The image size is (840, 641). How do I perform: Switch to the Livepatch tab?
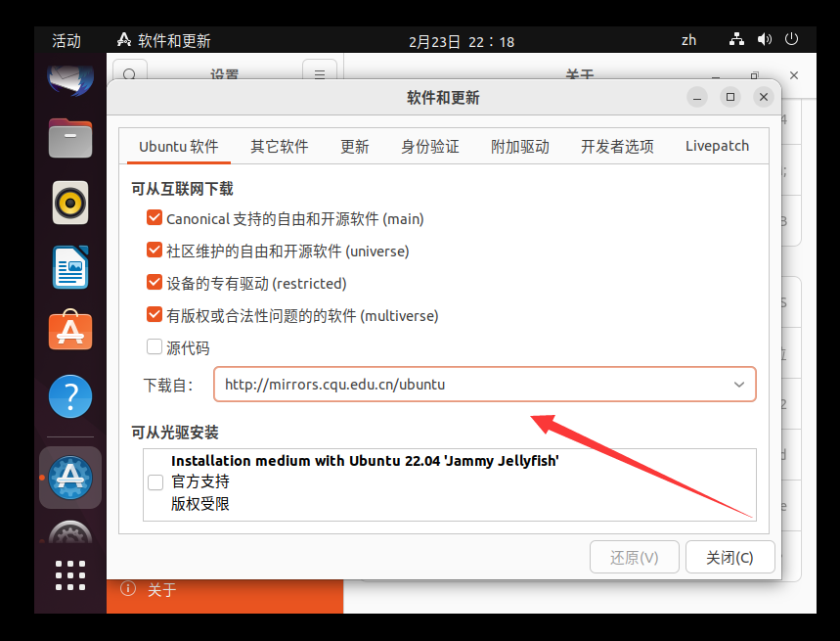[718, 147]
